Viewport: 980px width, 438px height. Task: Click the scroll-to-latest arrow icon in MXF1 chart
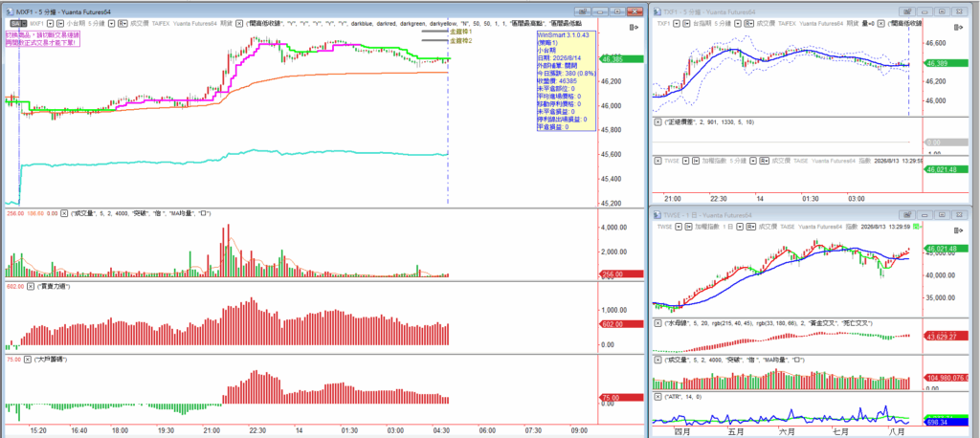coord(634,27)
